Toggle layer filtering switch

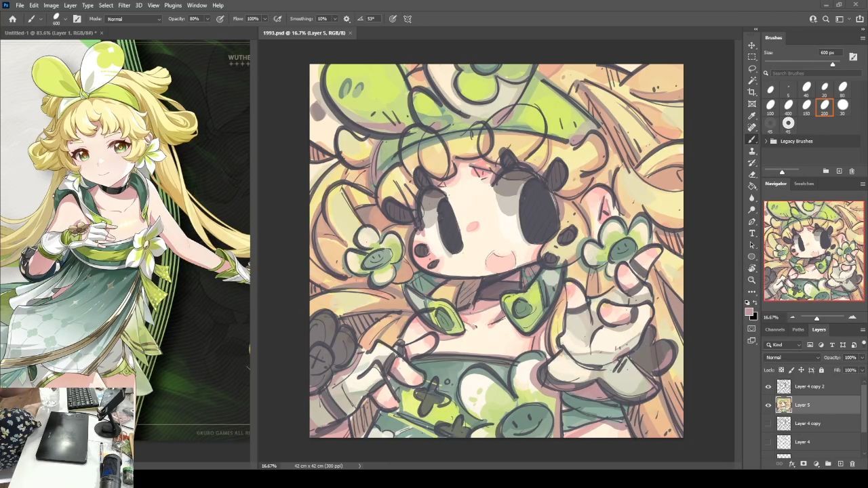[x=864, y=342]
